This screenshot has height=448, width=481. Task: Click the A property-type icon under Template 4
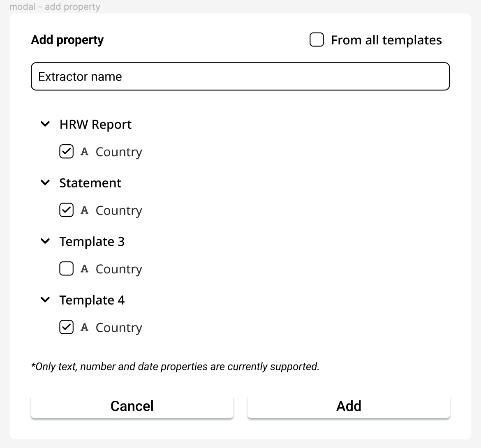85,327
